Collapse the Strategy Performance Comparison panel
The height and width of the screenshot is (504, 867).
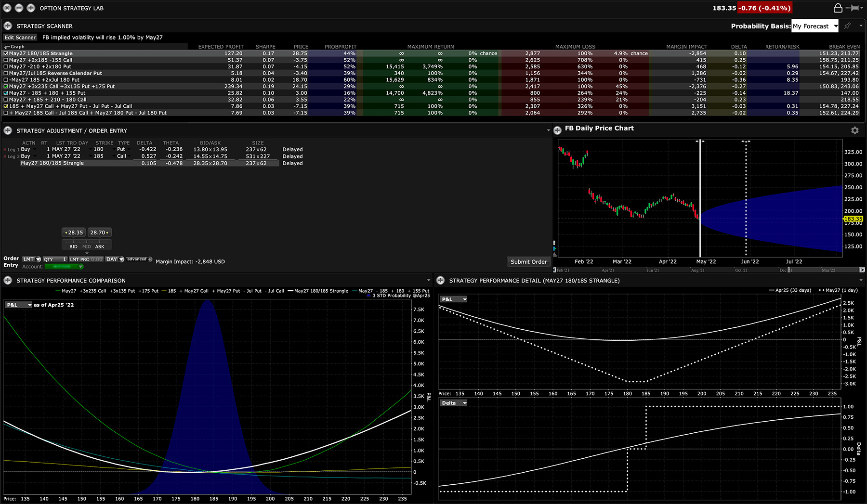point(428,280)
